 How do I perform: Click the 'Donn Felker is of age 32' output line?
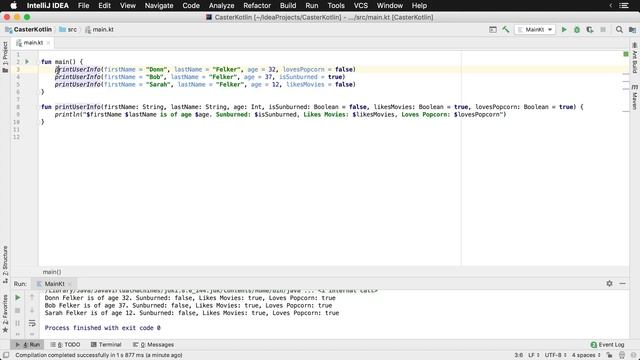pyautogui.click(x=190, y=298)
